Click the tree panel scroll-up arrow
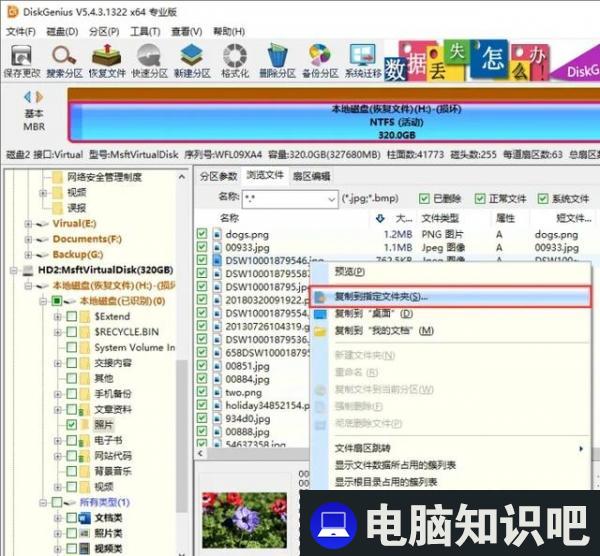The image size is (600, 556). pyautogui.click(x=182, y=177)
